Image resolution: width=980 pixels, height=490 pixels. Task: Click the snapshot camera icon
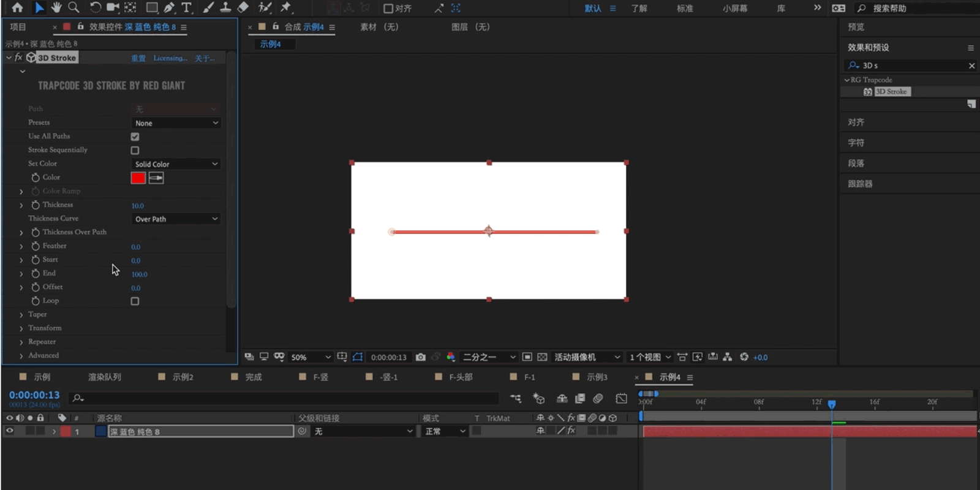(x=420, y=357)
